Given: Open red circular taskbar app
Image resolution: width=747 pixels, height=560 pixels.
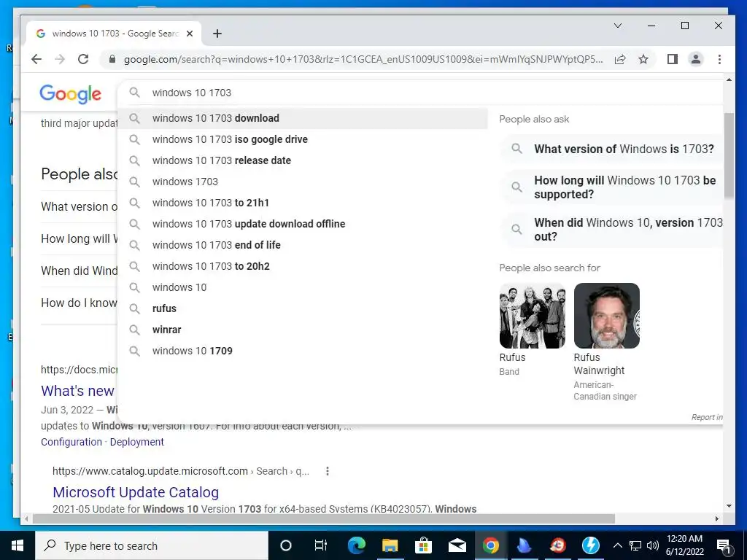Looking at the screenshot, I should [557, 545].
